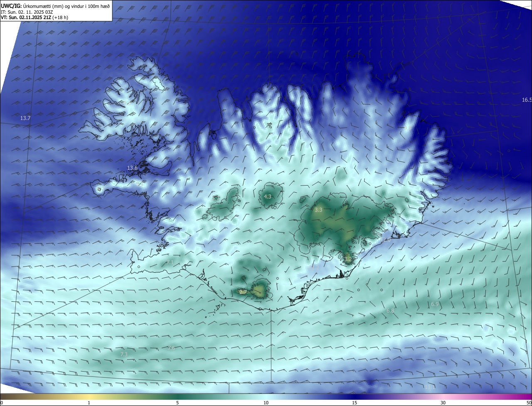532x406 pixels.
Task: Click the initial time line "IT: Sun. 02. 11. 2025 03Z"
Action: 26,12
